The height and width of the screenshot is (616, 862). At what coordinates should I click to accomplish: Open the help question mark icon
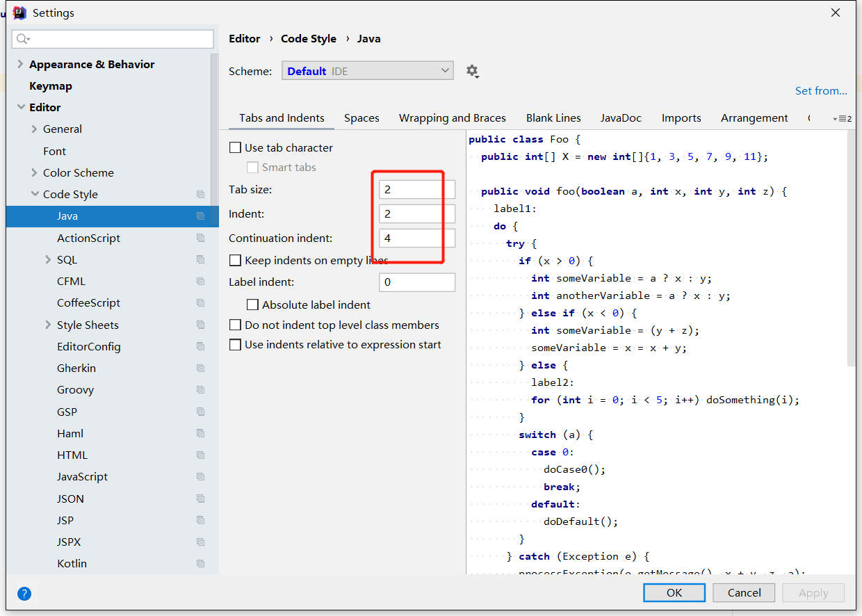[24, 594]
